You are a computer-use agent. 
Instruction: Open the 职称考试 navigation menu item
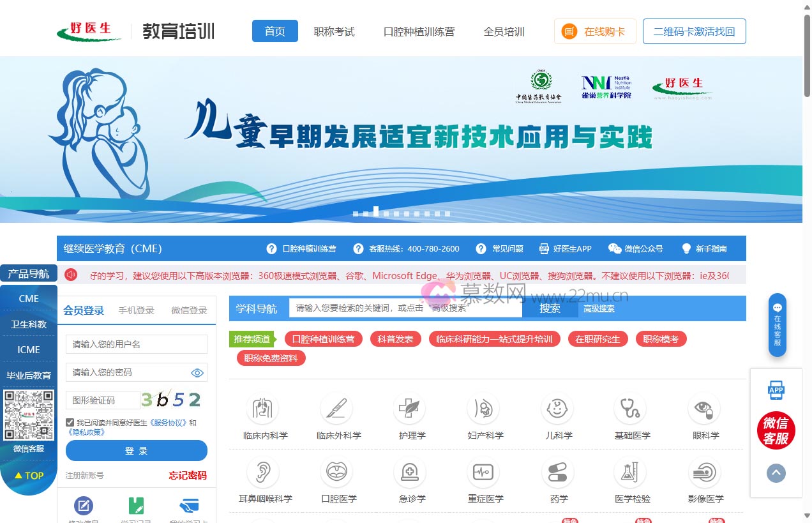coord(335,31)
